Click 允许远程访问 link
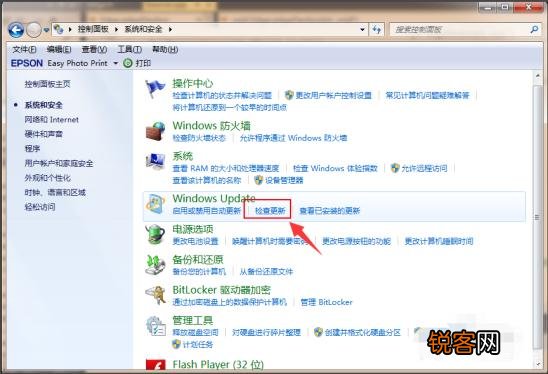 pyautogui.click(x=424, y=168)
